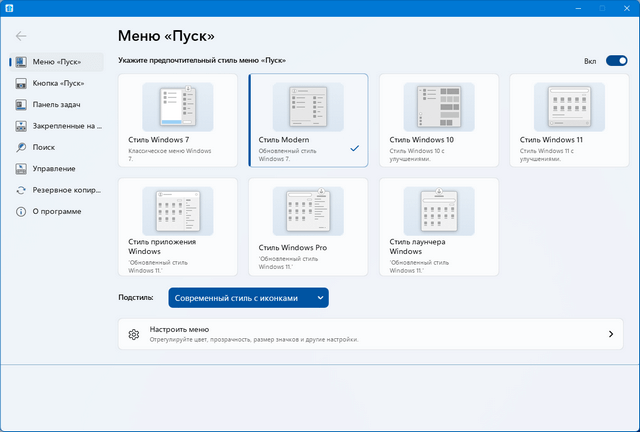Click the Управление wrench icon
The width and height of the screenshot is (640, 432).
[21, 169]
